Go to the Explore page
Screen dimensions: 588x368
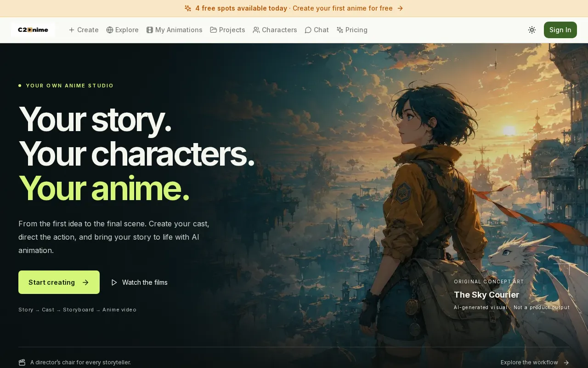point(123,30)
